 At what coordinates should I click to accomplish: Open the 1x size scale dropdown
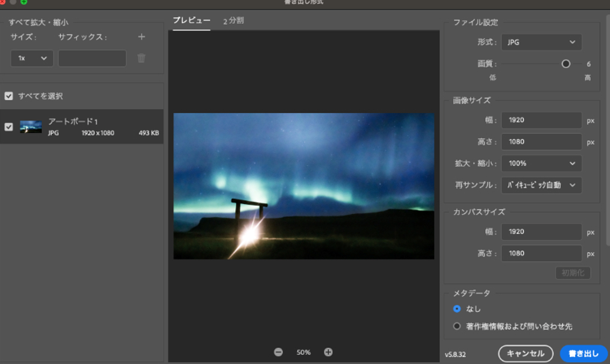tap(32, 58)
